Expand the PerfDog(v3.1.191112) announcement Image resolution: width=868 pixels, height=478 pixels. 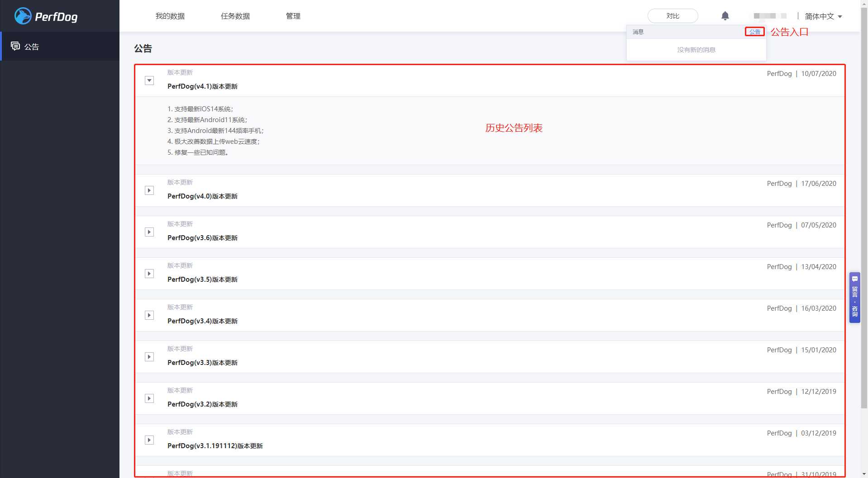(x=149, y=440)
